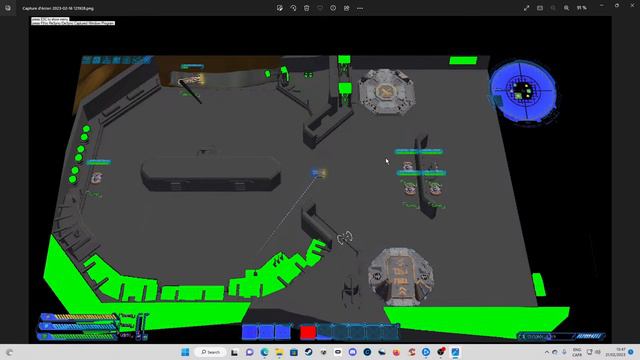Rotate the image using the toolbar rotate icon
This screenshot has height=360, width=640.
pos(293,8)
